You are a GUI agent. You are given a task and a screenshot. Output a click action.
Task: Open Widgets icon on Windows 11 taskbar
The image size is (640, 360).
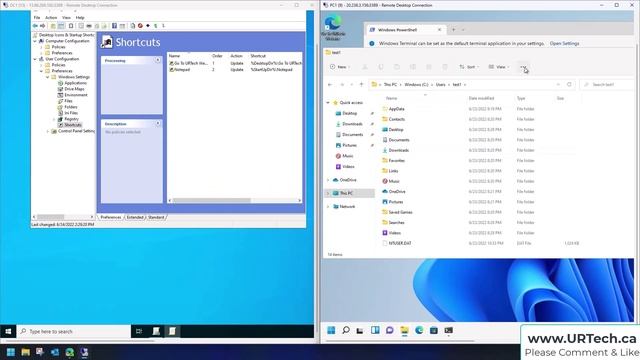(x=375, y=330)
